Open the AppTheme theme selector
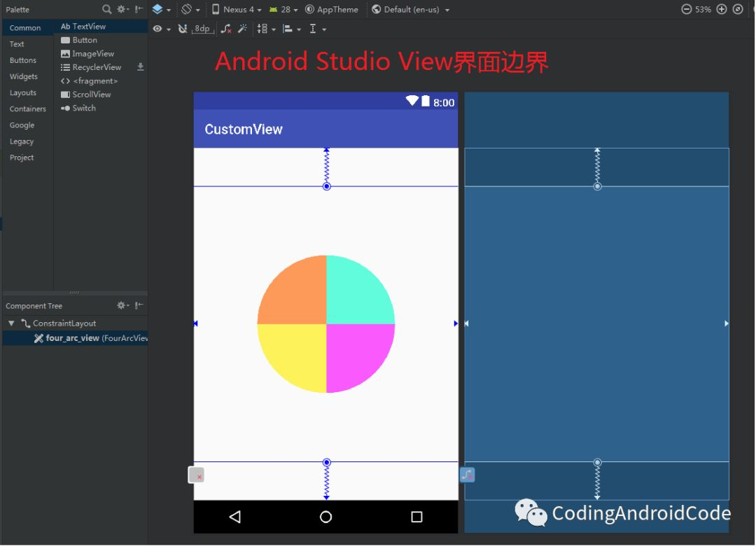 tap(332, 9)
